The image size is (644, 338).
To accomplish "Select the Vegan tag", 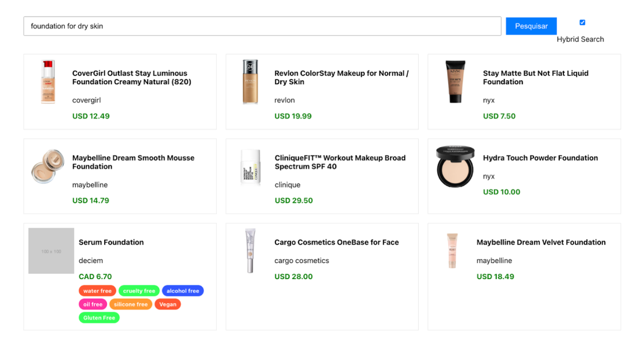I will pyautogui.click(x=167, y=304).
